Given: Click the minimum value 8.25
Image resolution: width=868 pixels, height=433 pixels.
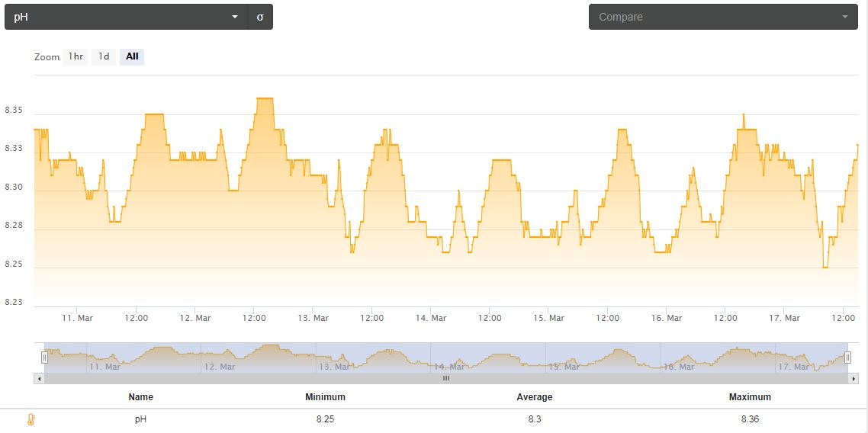Looking at the screenshot, I should (x=326, y=419).
